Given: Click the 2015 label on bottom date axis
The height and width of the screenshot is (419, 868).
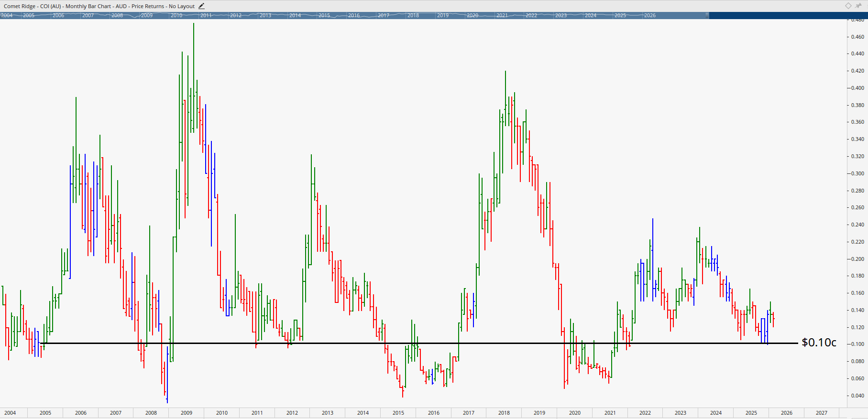Looking at the screenshot, I should point(398,413).
